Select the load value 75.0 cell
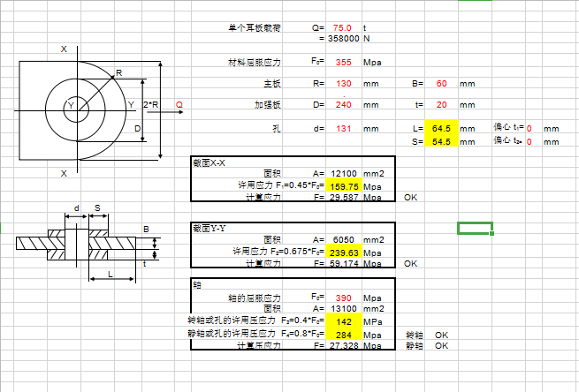 342,28
